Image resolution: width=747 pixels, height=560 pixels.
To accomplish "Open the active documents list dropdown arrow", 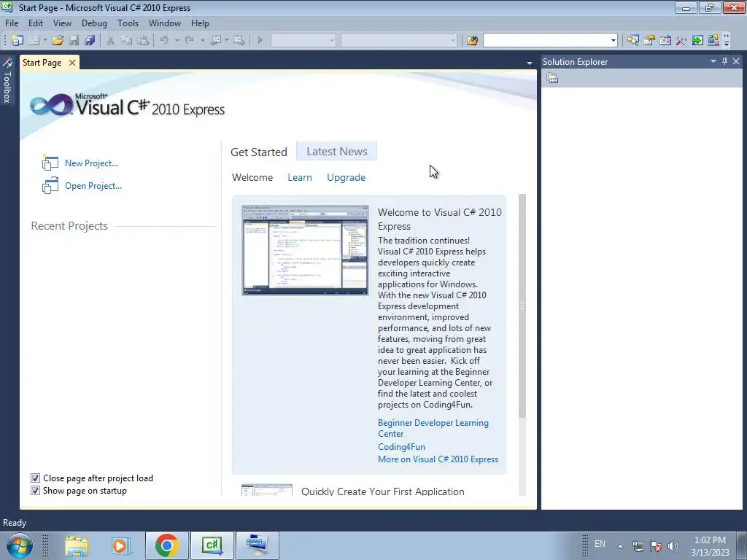I will pos(530,63).
